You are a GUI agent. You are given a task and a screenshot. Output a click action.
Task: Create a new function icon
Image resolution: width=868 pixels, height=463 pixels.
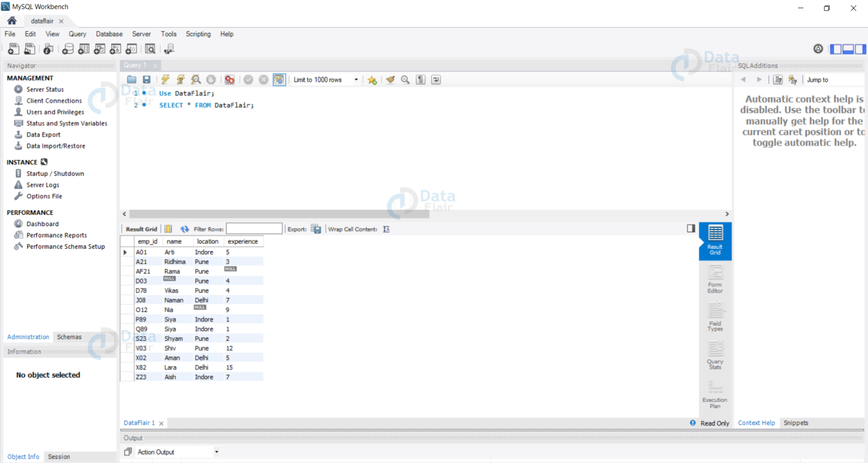(131, 49)
